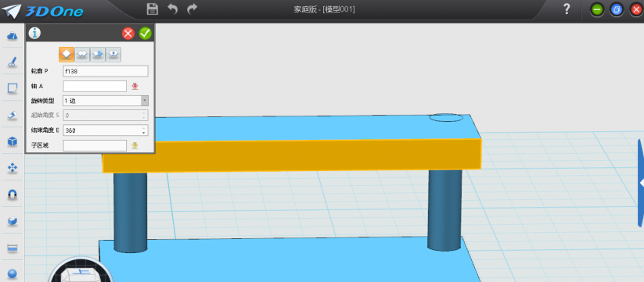Cancel the revolve dialog with red X
The width and height of the screenshot is (644, 282).
(128, 34)
